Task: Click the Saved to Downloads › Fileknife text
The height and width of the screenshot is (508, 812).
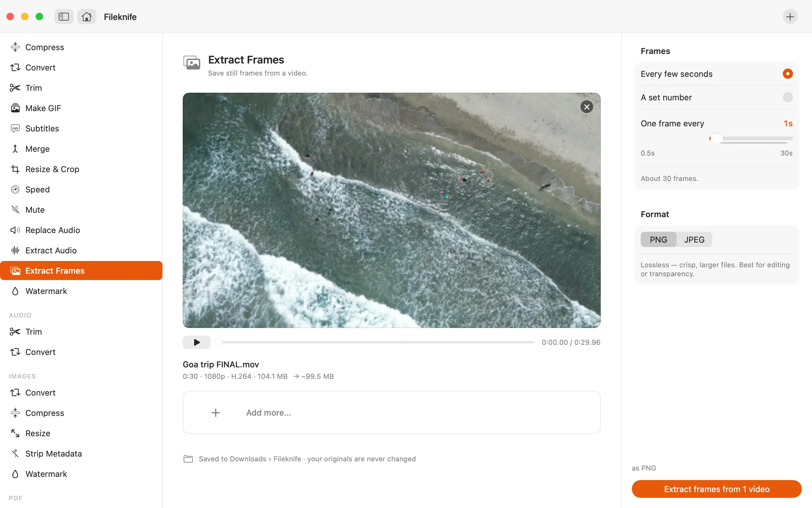Action: click(x=250, y=459)
